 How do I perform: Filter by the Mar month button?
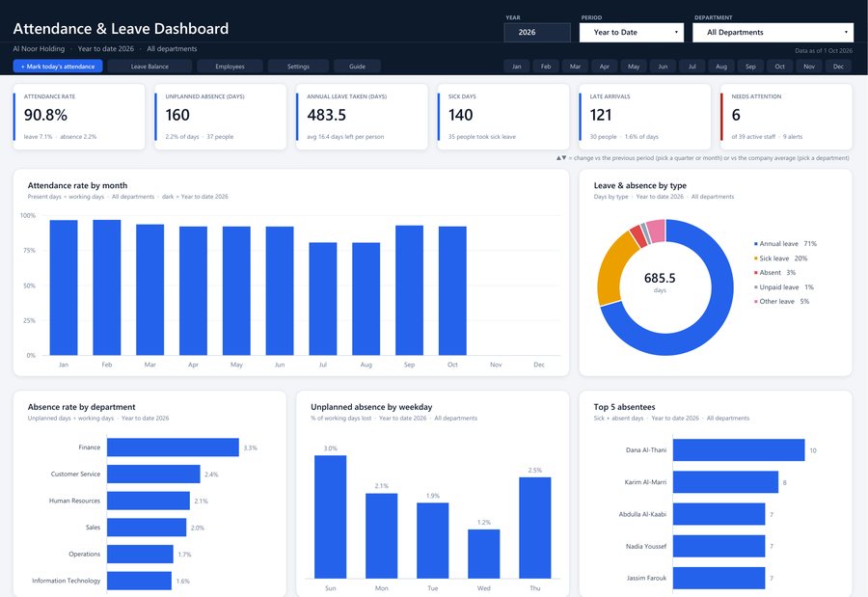coord(575,67)
